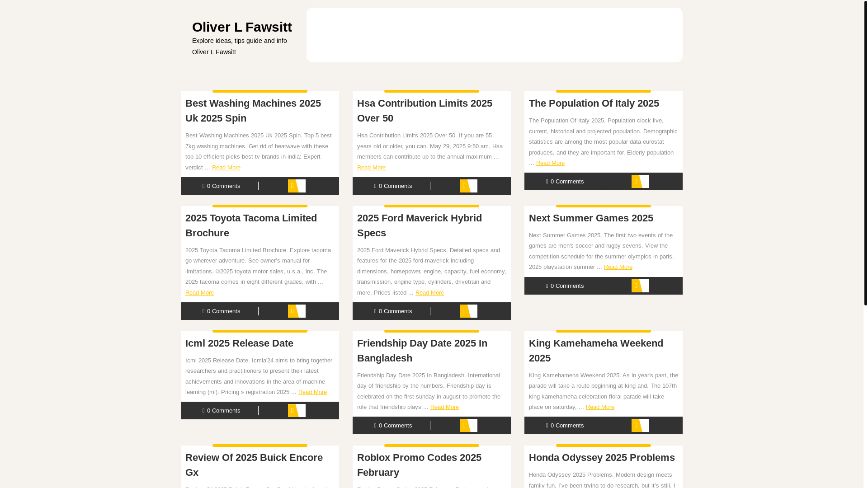Click yellow footer icon on Hsa Contribution card
The height and width of the screenshot is (488, 868).
point(468,186)
